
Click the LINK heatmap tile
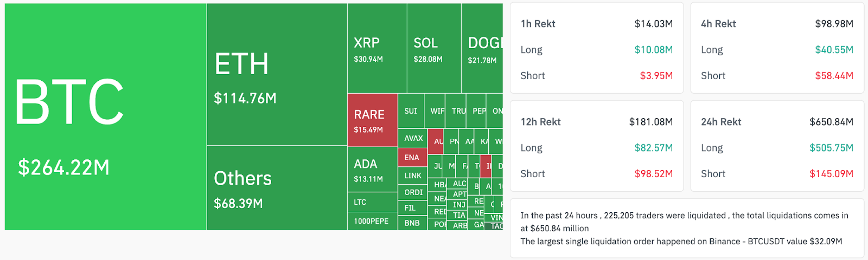pos(413,175)
